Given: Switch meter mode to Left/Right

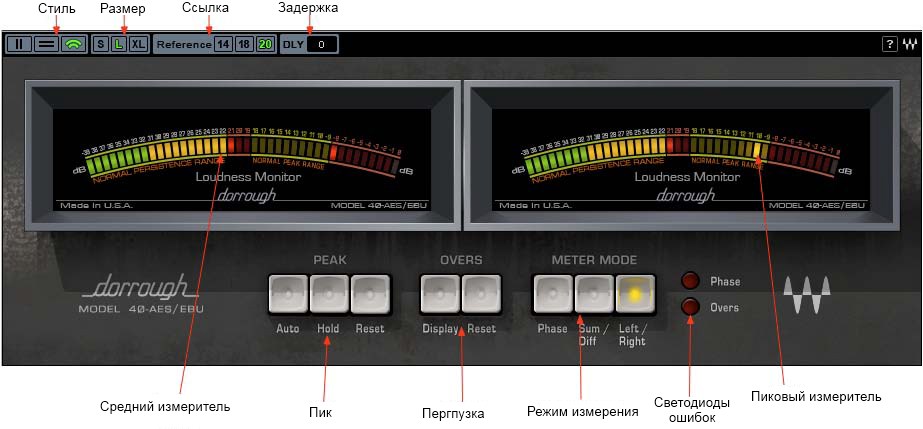Looking at the screenshot, I should click(x=634, y=293).
